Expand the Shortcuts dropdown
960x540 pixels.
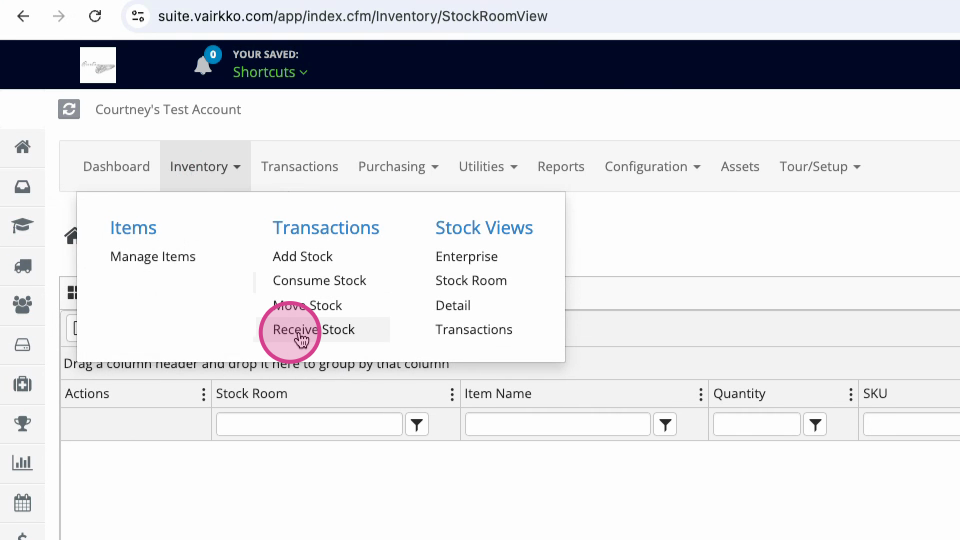tap(270, 72)
